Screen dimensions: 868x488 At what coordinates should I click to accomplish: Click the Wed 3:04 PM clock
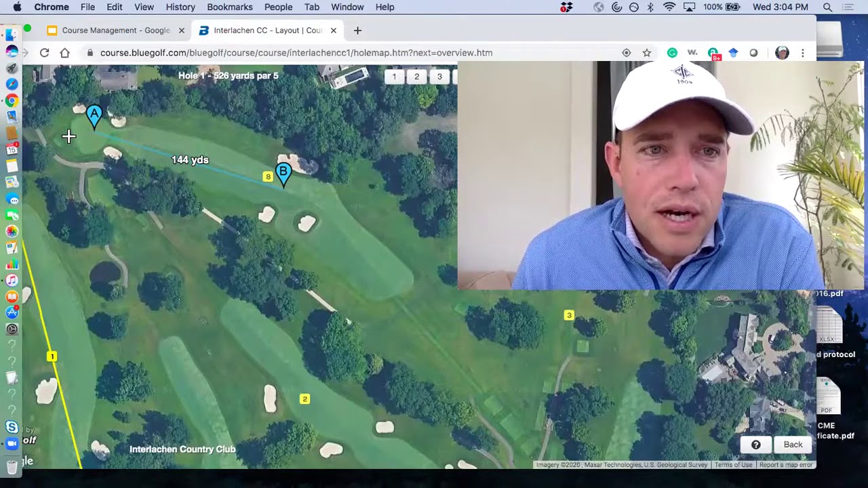pyautogui.click(x=780, y=7)
